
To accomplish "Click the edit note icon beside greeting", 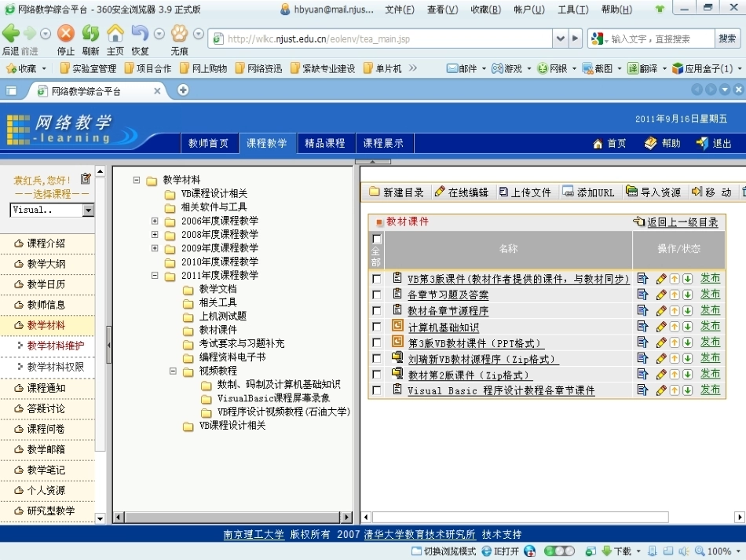I will (86, 178).
